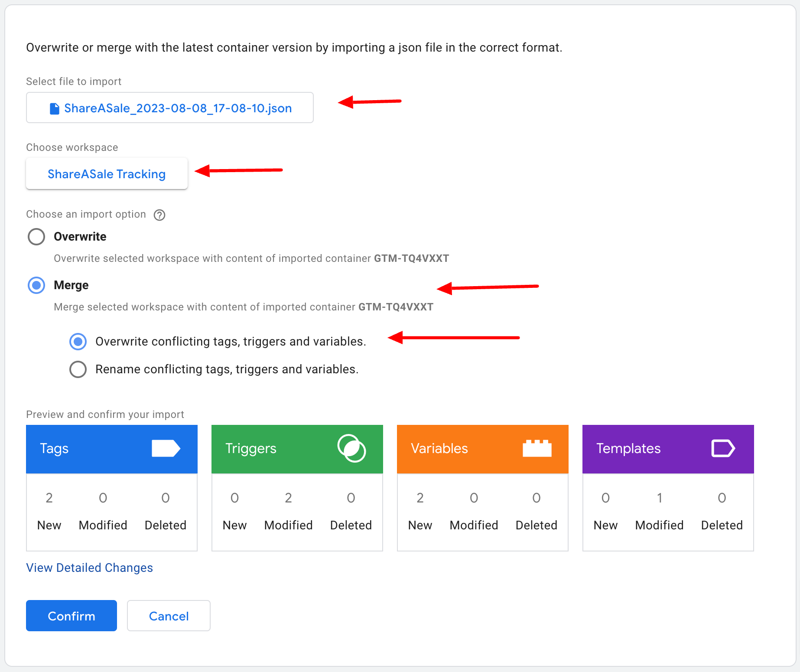The image size is (800, 672).
Task: Click the Tags label icon
Action: coord(166,448)
